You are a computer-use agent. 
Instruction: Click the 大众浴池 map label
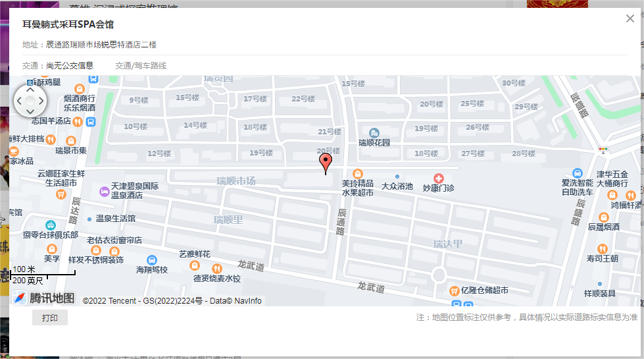pyautogui.click(x=397, y=186)
